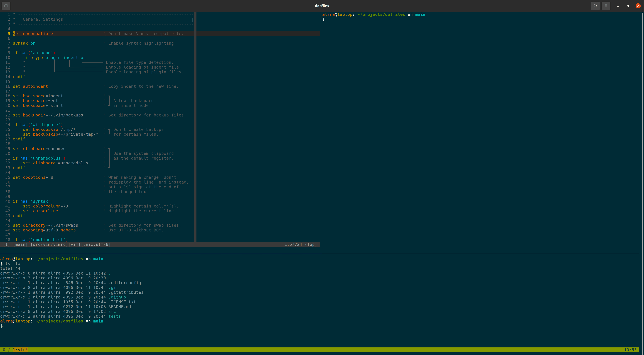The width and height of the screenshot is (644, 355).
Task: Click the bottom shell prompt '$'
Action: 2,326
